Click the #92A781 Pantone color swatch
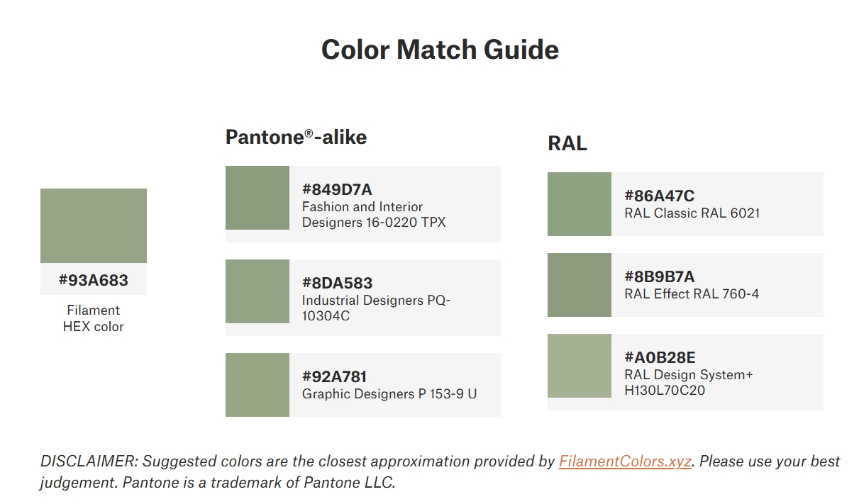Screen dimensions: 859x504 (257, 385)
